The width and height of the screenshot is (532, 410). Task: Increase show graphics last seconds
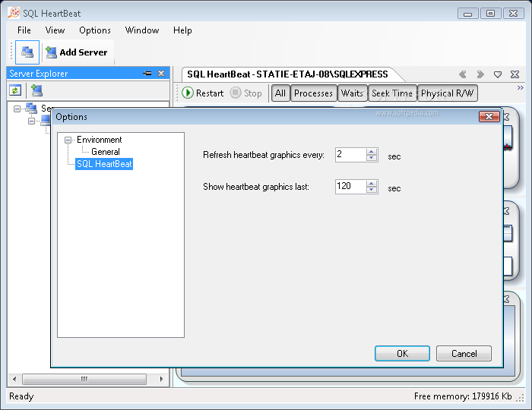click(372, 184)
